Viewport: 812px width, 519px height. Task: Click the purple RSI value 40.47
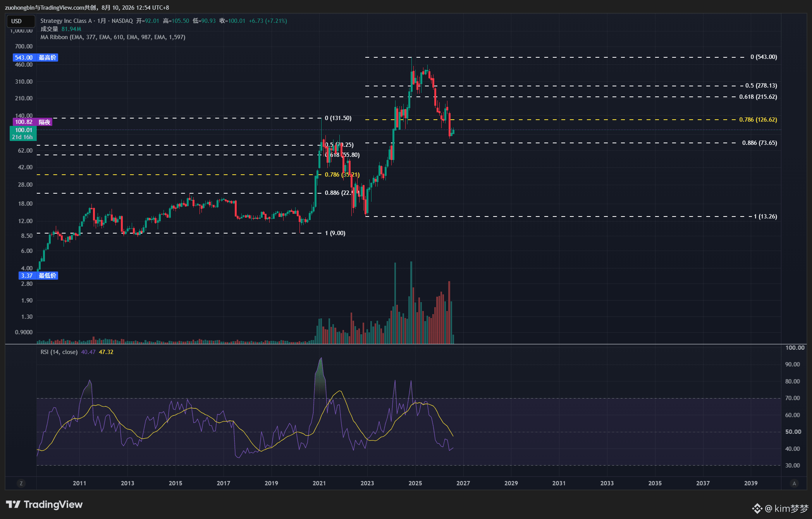click(88, 352)
